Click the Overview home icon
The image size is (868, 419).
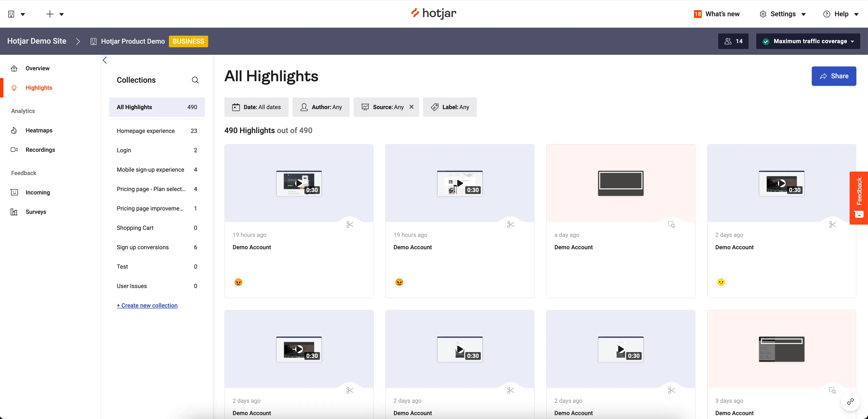click(x=14, y=68)
